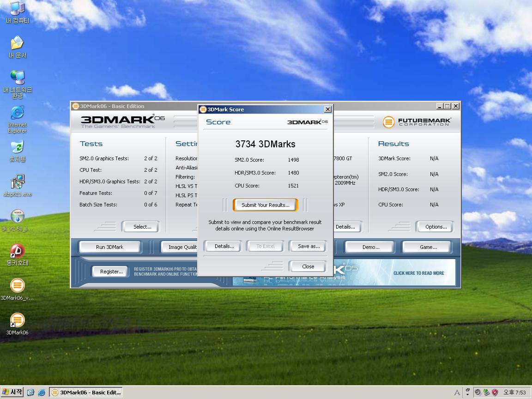Viewport: 532px width, 399px height.
Task: Open the 3DMark06 desktop shortcut
Action: tap(17, 320)
